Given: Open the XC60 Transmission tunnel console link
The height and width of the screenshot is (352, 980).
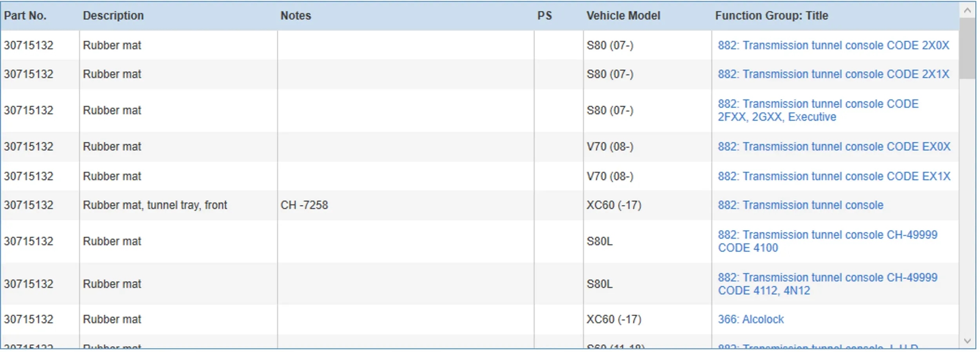Looking at the screenshot, I should [x=800, y=205].
